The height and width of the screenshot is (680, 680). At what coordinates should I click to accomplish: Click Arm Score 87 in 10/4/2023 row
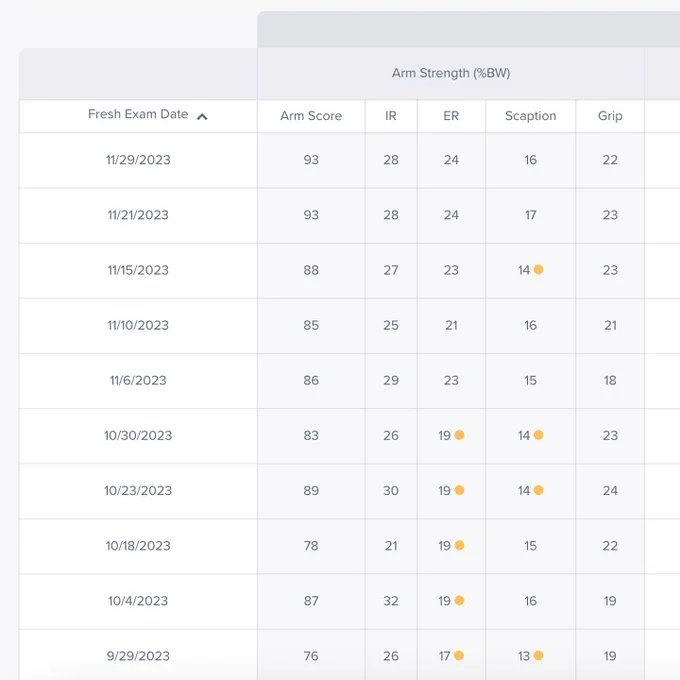pos(311,601)
